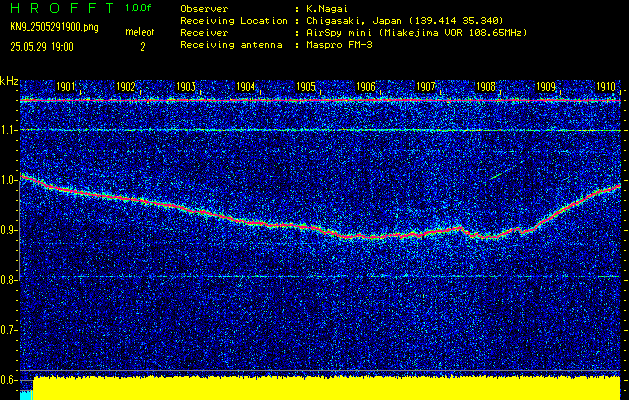Click the Receiving antenna field label
Image resolution: width=629 pixels, height=400 pixels.
(x=231, y=45)
